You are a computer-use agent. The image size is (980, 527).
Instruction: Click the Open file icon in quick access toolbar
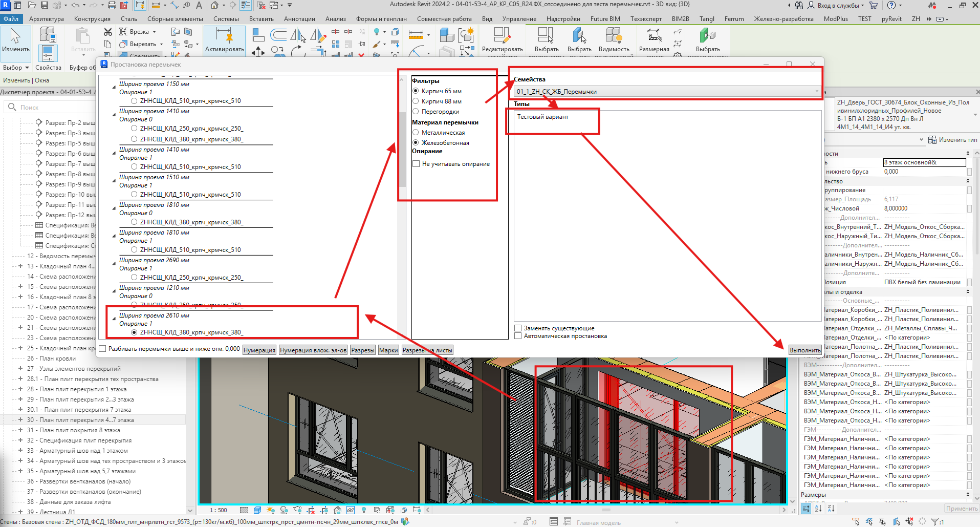click(x=32, y=5)
